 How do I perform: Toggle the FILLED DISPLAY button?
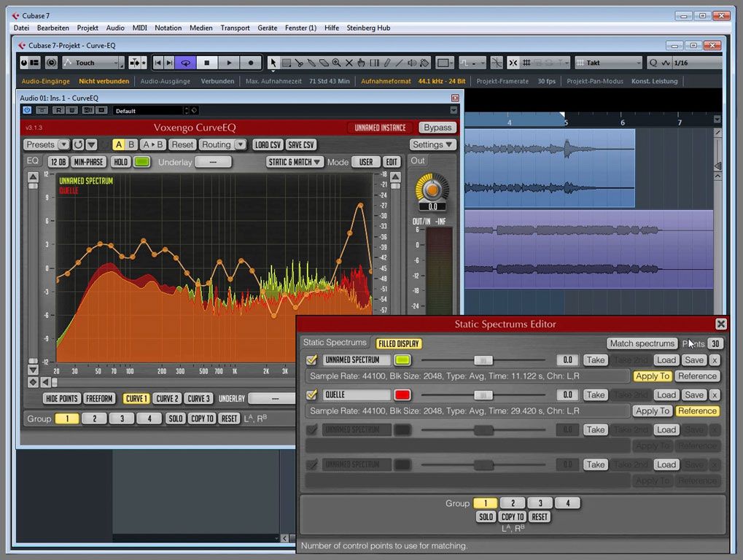(x=399, y=343)
